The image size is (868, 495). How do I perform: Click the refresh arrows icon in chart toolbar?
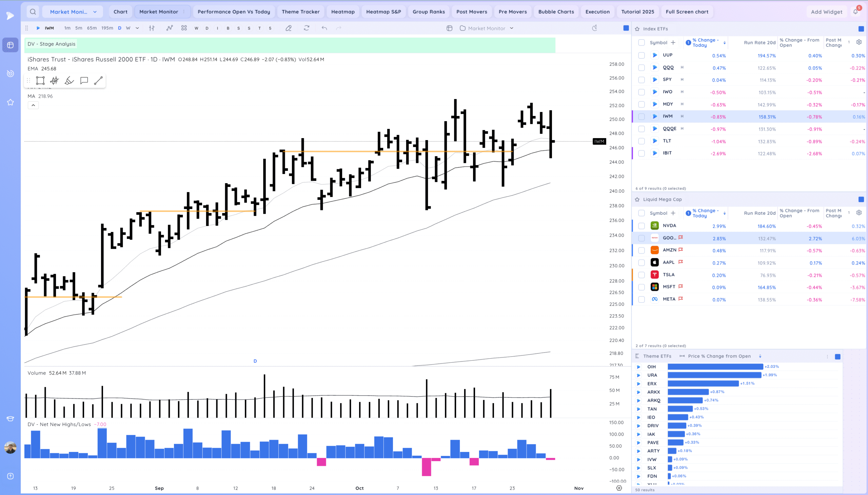pos(307,28)
